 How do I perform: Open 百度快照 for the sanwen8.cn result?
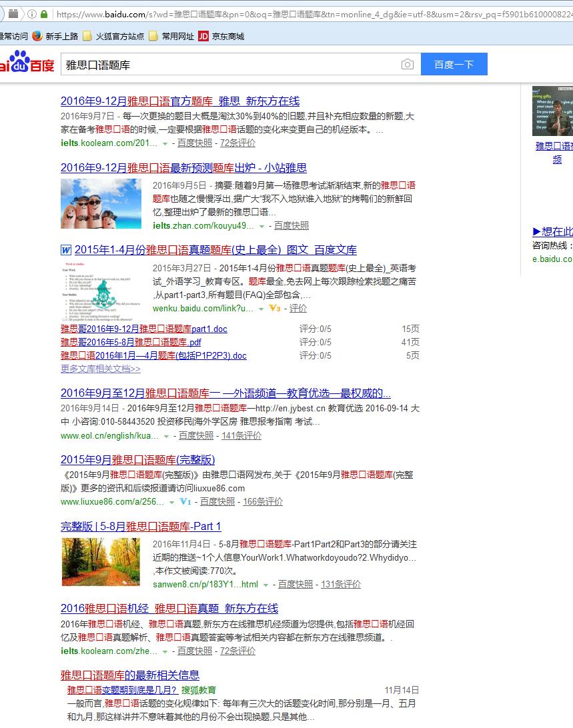[296, 584]
